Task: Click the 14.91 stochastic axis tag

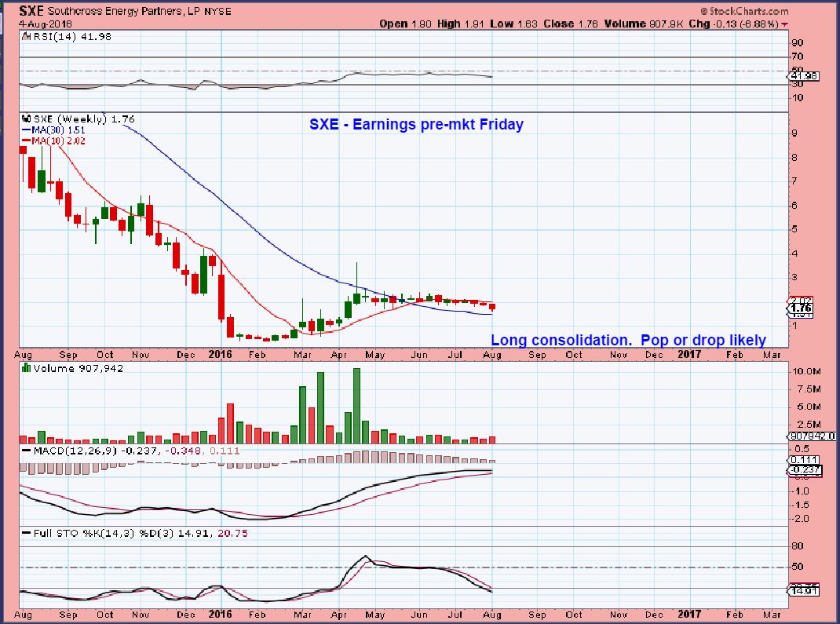Action: 804,591
